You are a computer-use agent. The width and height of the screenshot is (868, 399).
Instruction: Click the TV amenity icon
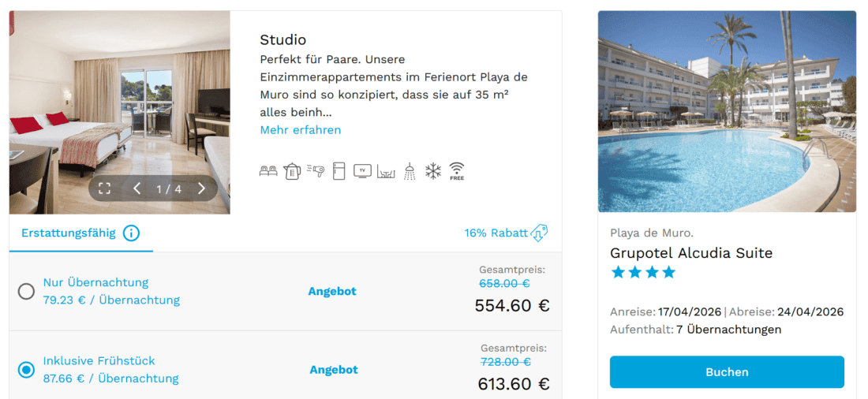362,171
